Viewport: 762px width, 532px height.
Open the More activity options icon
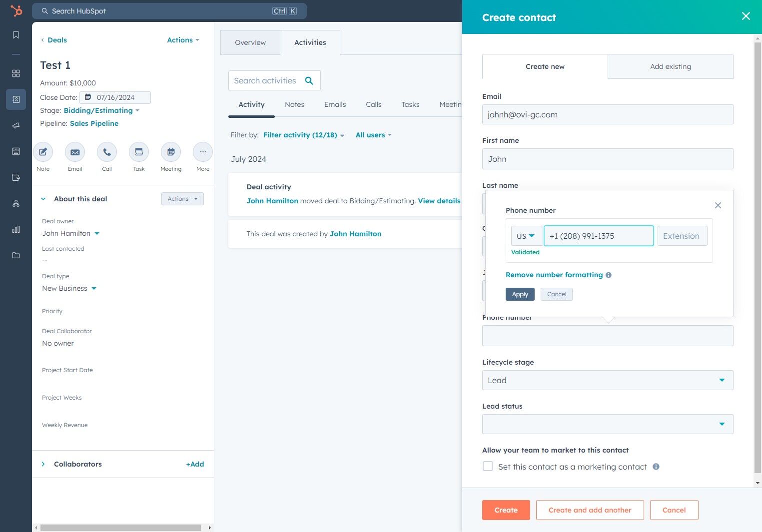pyautogui.click(x=203, y=152)
